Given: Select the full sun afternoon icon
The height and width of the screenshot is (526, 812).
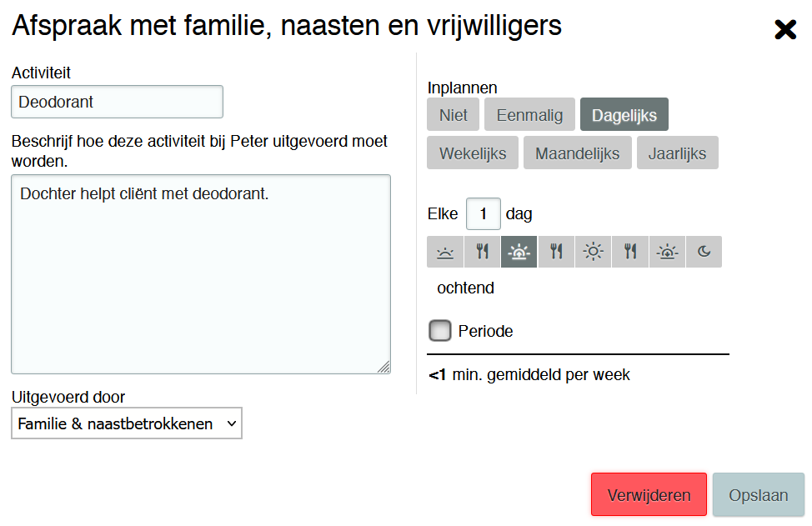Looking at the screenshot, I should pos(593,252).
